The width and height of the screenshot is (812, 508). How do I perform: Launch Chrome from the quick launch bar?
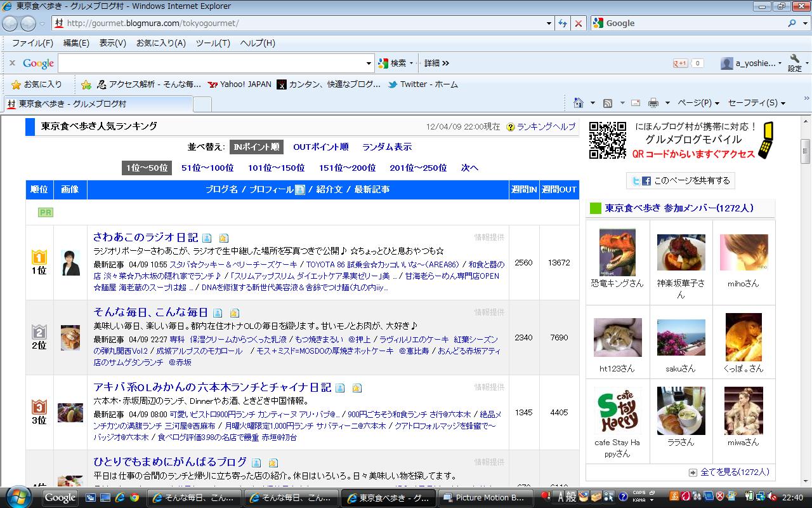(134, 498)
